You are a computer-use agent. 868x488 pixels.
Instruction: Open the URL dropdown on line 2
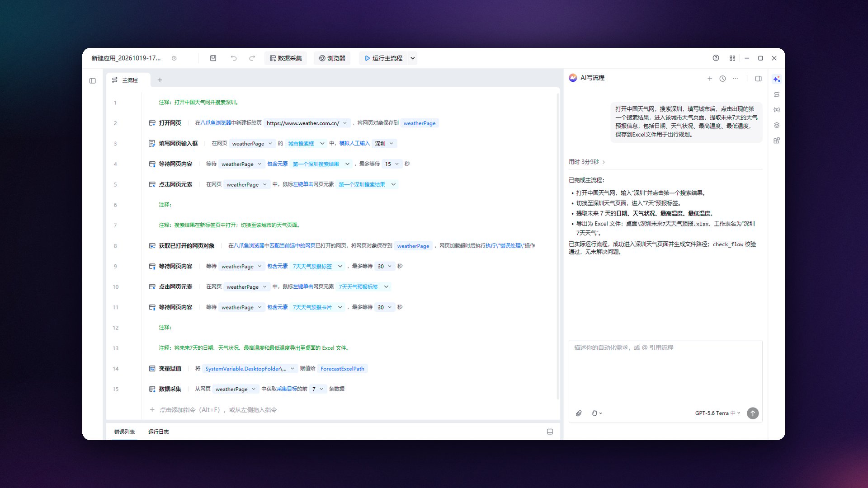[344, 123]
